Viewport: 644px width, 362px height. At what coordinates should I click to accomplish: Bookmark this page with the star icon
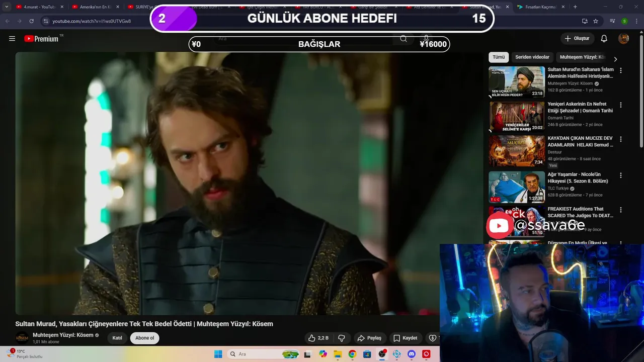coord(596,21)
